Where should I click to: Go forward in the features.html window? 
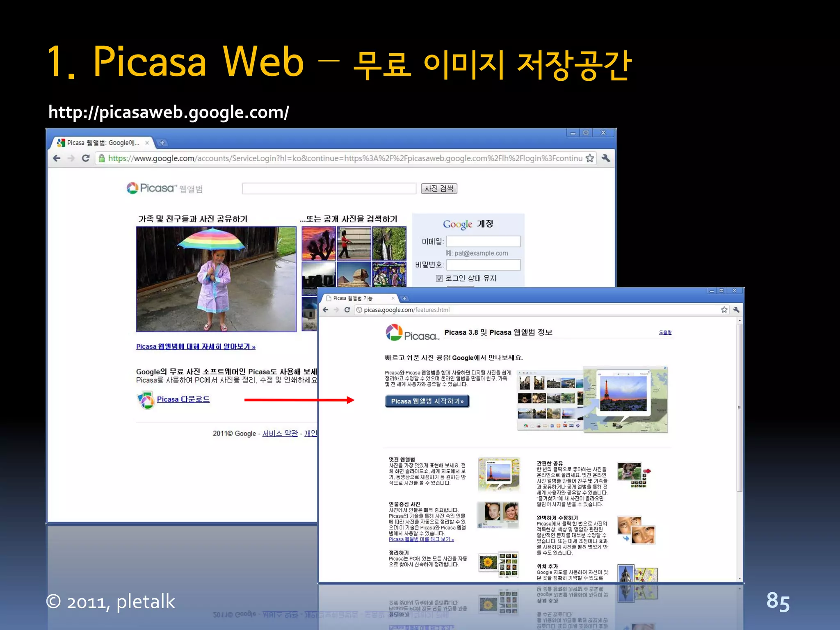click(x=336, y=310)
